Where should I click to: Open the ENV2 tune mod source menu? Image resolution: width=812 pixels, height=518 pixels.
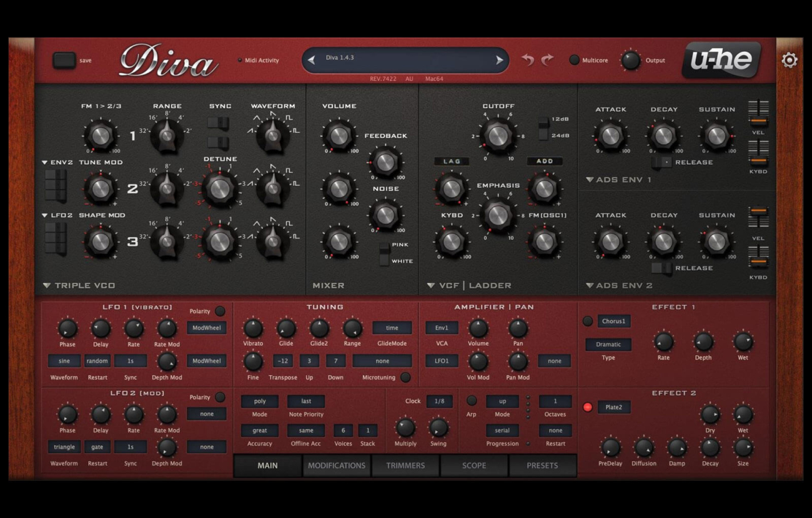click(58, 163)
